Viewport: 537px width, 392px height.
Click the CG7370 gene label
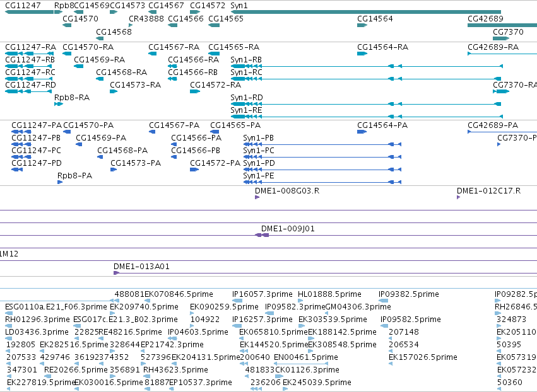tap(508, 32)
